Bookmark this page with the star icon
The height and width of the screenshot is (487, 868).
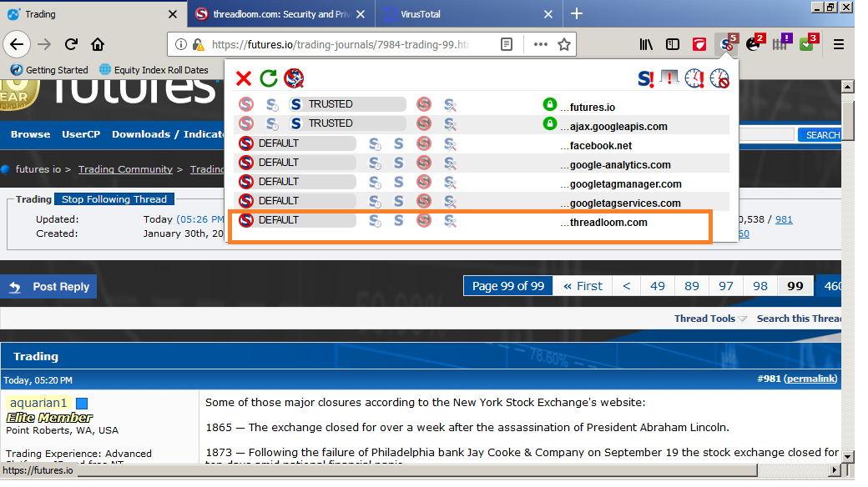click(x=563, y=44)
